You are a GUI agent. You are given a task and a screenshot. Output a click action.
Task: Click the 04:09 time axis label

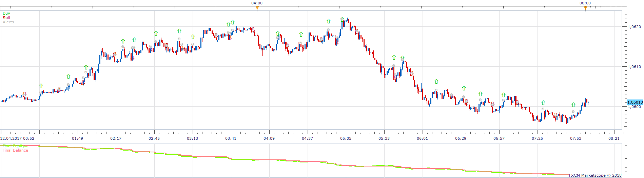coord(269,138)
